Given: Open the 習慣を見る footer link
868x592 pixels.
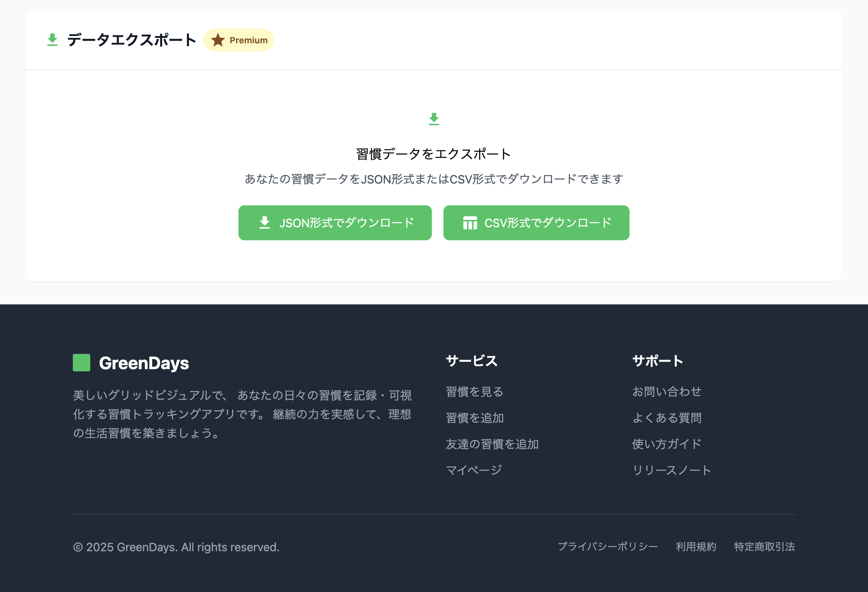Looking at the screenshot, I should (474, 391).
